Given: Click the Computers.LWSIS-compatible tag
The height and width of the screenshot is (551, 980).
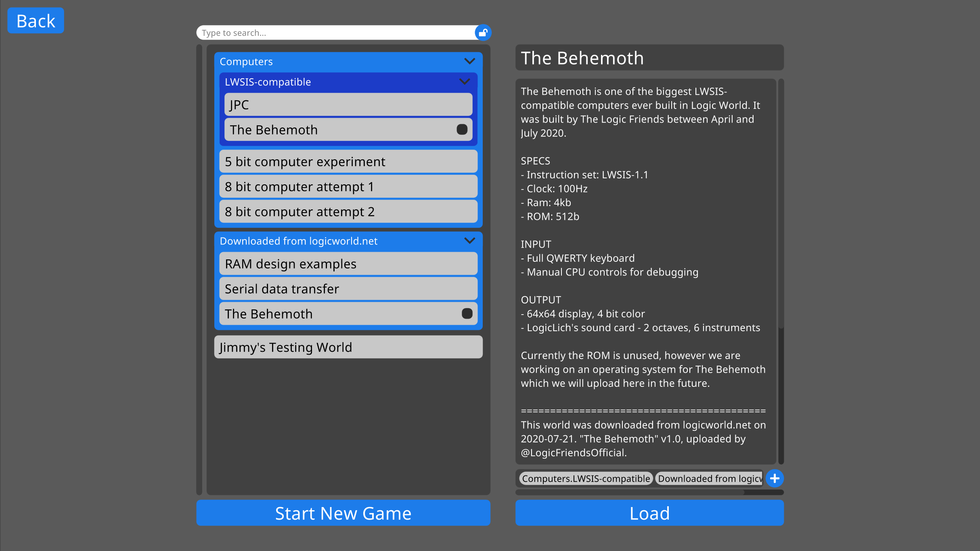Looking at the screenshot, I should coord(586,478).
